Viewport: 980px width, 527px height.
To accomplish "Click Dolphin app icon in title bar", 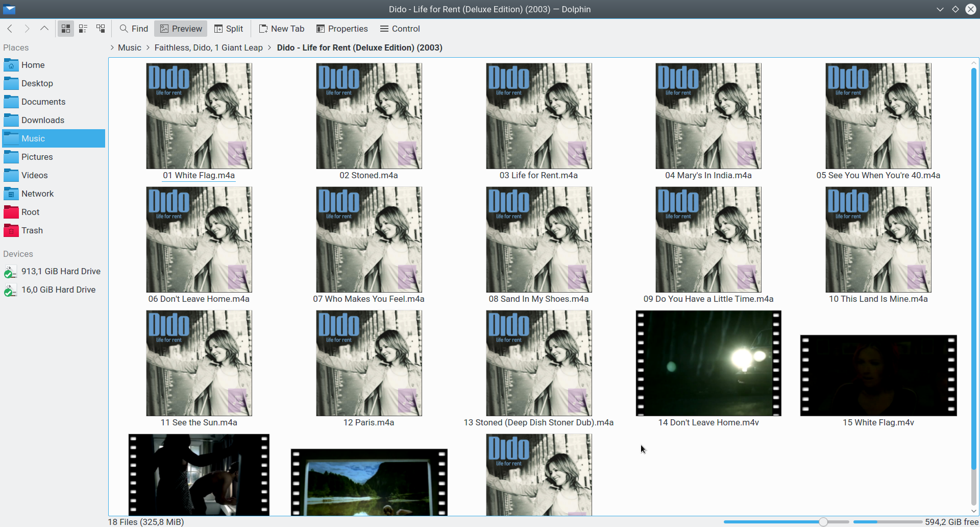I will coord(9,9).
